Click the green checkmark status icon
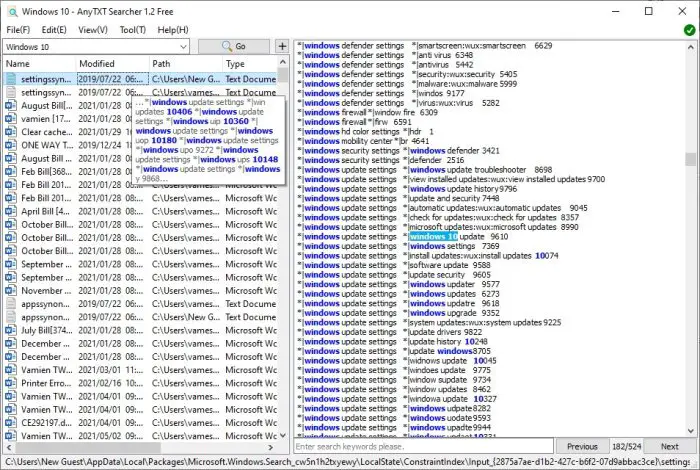This screenshot has width=700, height=470. coord(689,30)
